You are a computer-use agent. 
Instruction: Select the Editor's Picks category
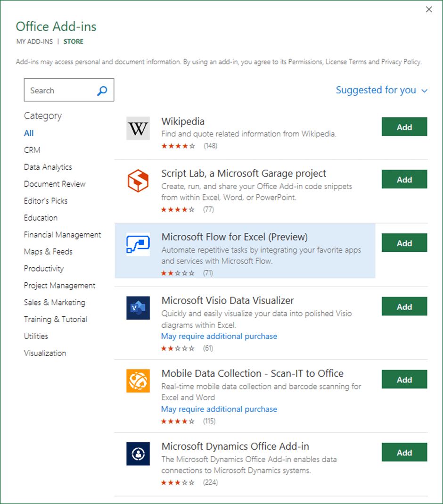tap(45, 201)
